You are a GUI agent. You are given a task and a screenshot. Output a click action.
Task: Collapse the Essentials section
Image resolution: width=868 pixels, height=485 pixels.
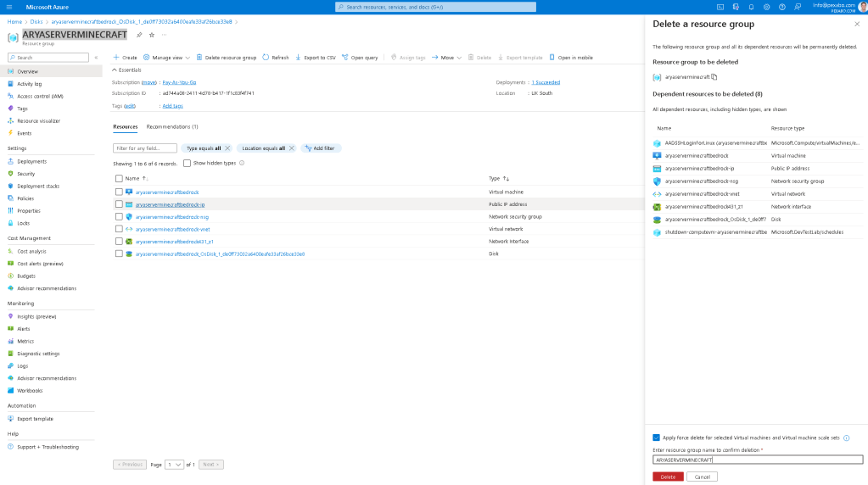(126, 70)
